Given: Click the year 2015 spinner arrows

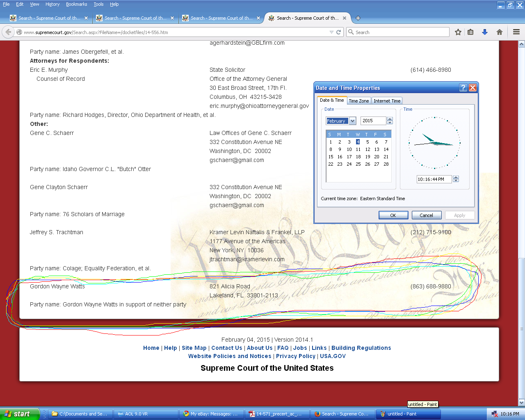Looking at the screenshot, I should [x=390, y=121].
